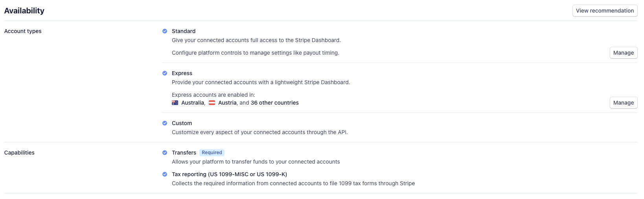Image resolution: width=644 pixels, height=199 pixels.
Task: Show the 36 other countries list
Action: coord(275,103)
